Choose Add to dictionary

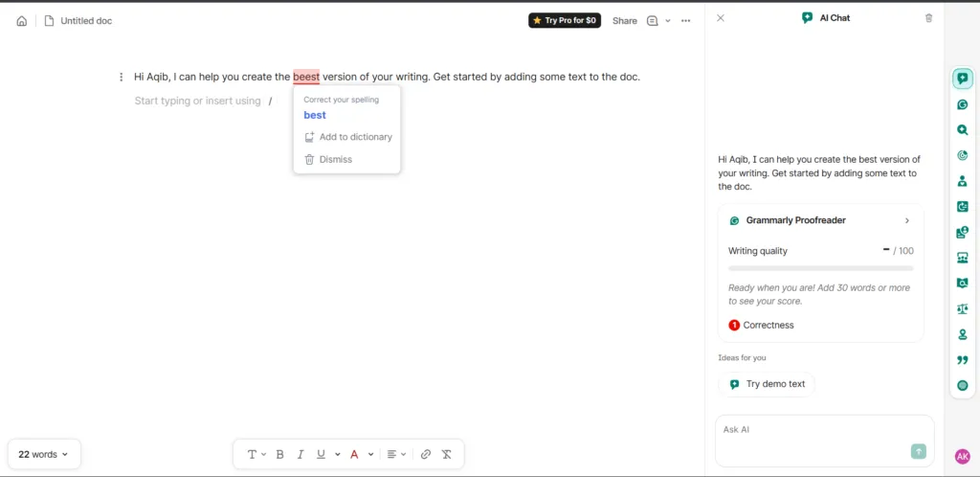point(348,137)
